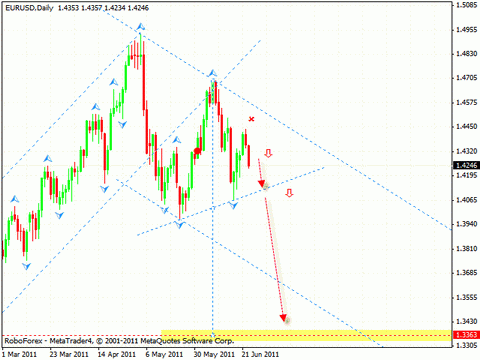The width and height of the screenshot is (480, 360).
Task: Select the yellow highlighted target zone
Action: coord(306,335)
